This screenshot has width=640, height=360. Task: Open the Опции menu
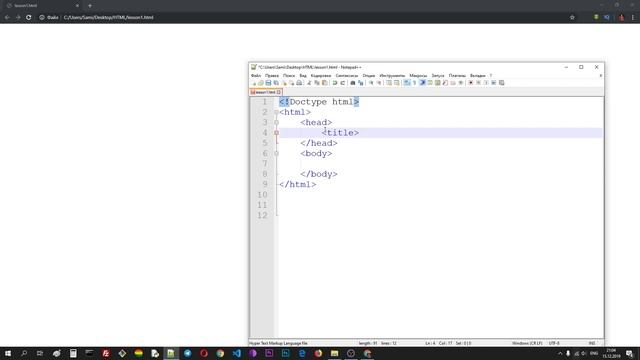pos(369,76)
